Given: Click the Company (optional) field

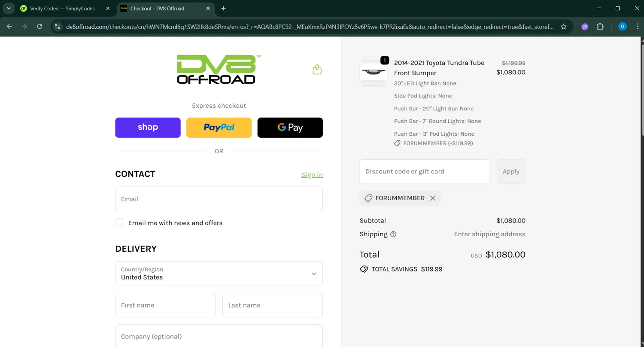Looking at the screenshot, I should click(219, 336).
